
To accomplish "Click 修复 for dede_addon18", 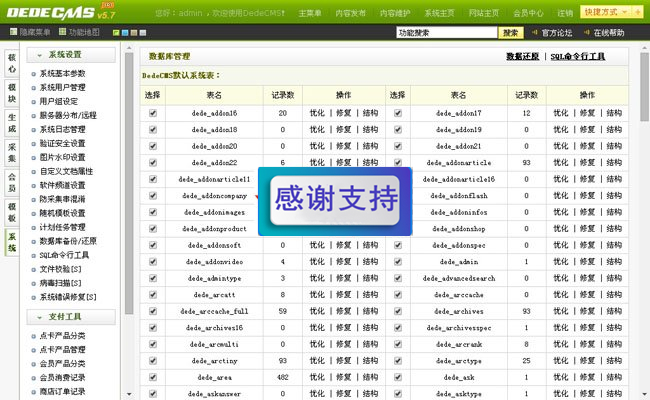I will coord(344,129).
